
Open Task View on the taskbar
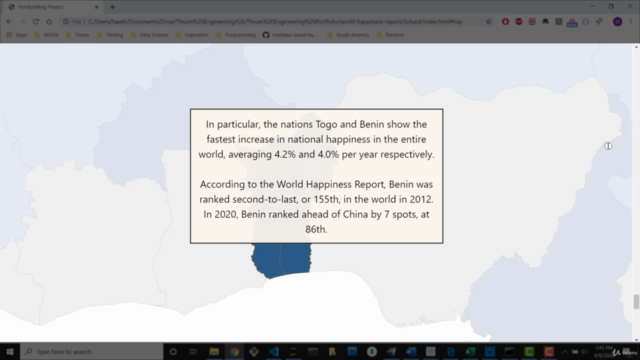[x=193, y=351]
